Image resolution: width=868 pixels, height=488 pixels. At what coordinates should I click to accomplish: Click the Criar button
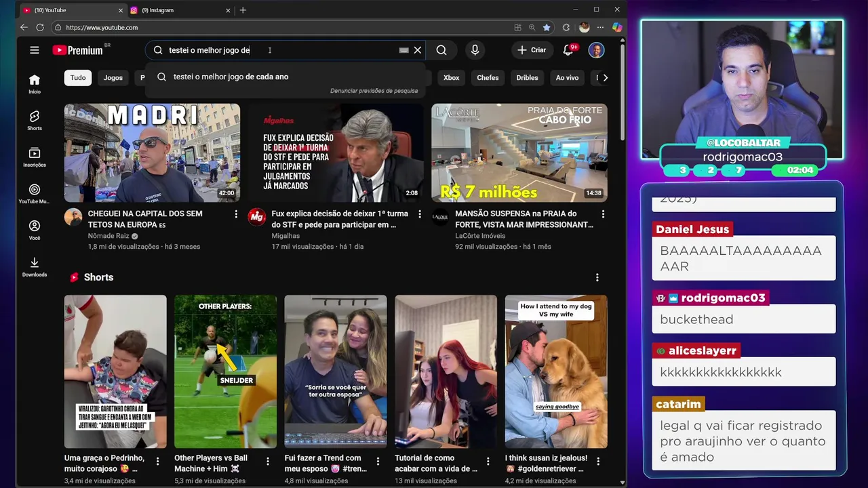pos(532,50)
